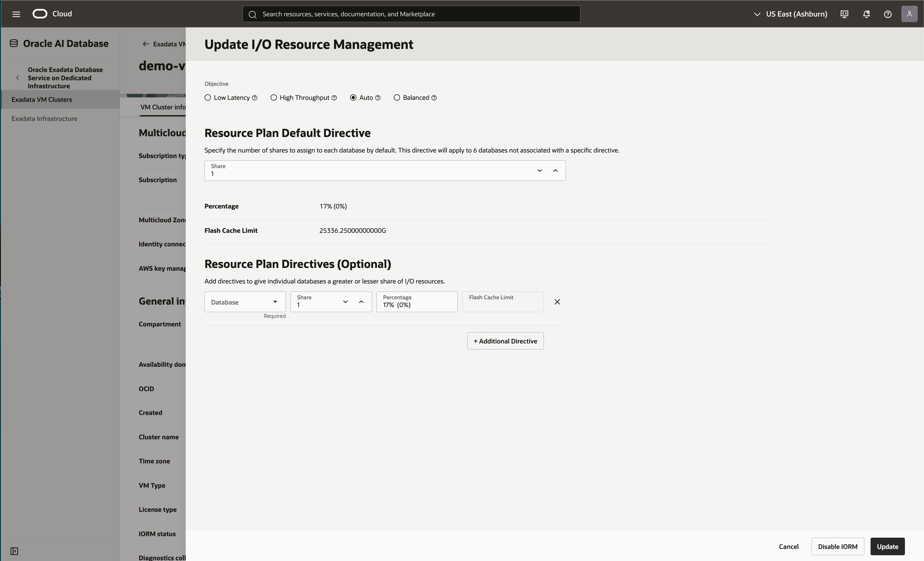
Task: Decrease directive row Share value
Action: point(345,302)
